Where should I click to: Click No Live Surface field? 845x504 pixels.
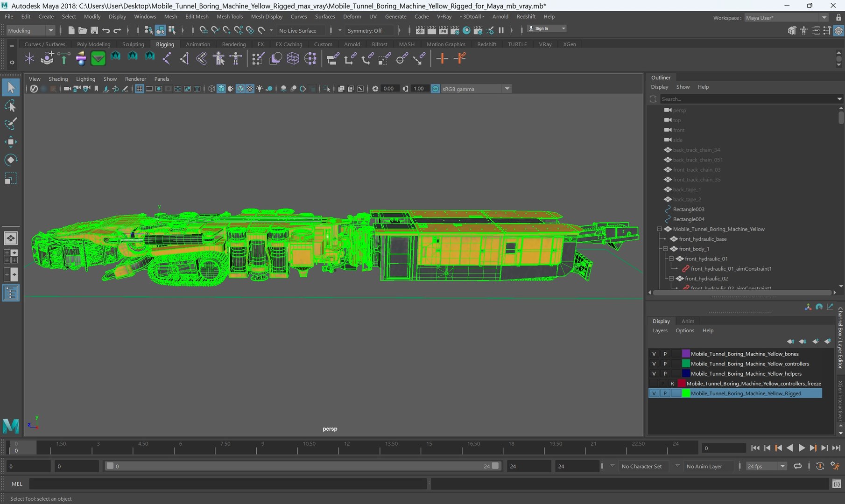tap(301, 30)
